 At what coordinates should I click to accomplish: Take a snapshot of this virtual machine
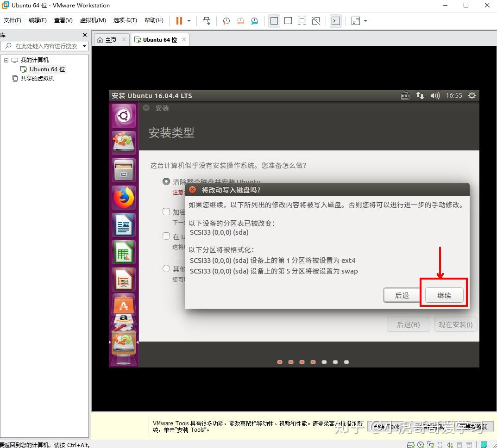[x=226, y=21]
